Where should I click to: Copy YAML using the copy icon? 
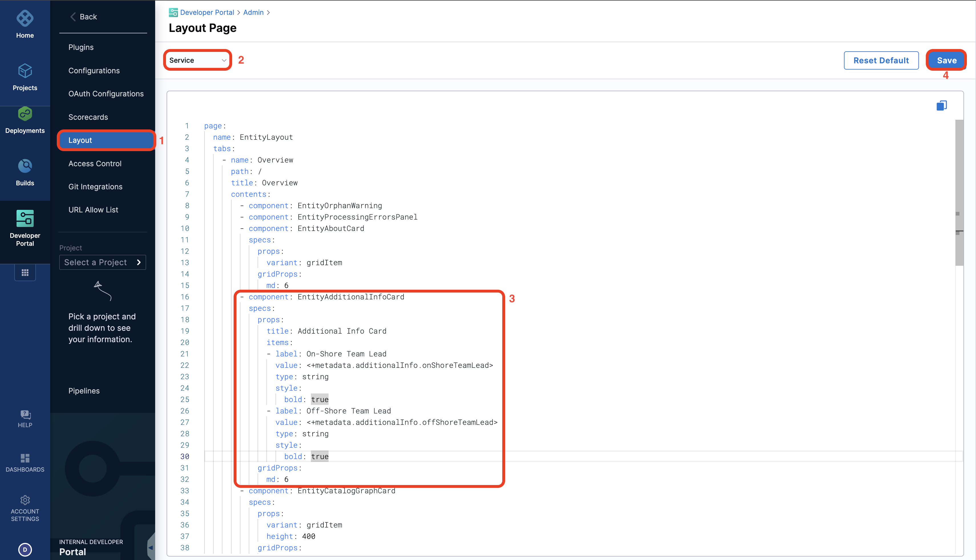pos(941,105)
